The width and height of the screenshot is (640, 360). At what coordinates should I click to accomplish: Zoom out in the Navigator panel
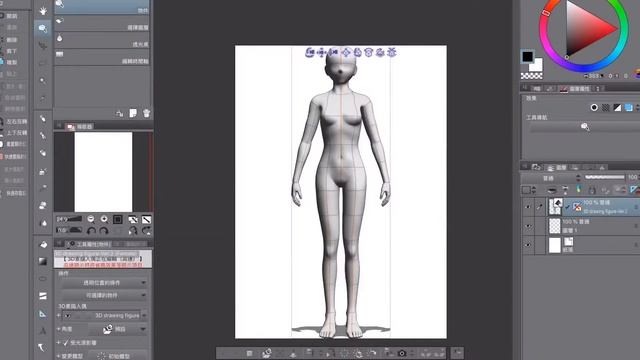tap(91, 219)
